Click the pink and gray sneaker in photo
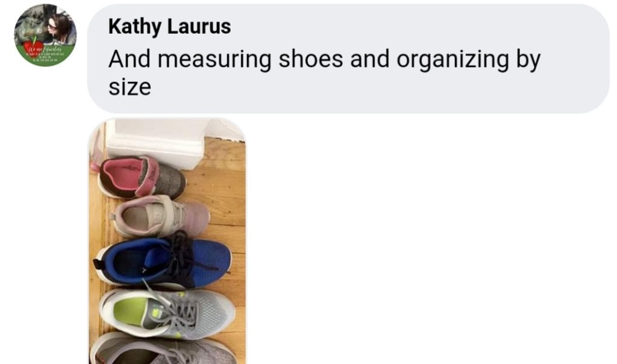The height and width of the screenshot is (364, 617). click(142, 177)
